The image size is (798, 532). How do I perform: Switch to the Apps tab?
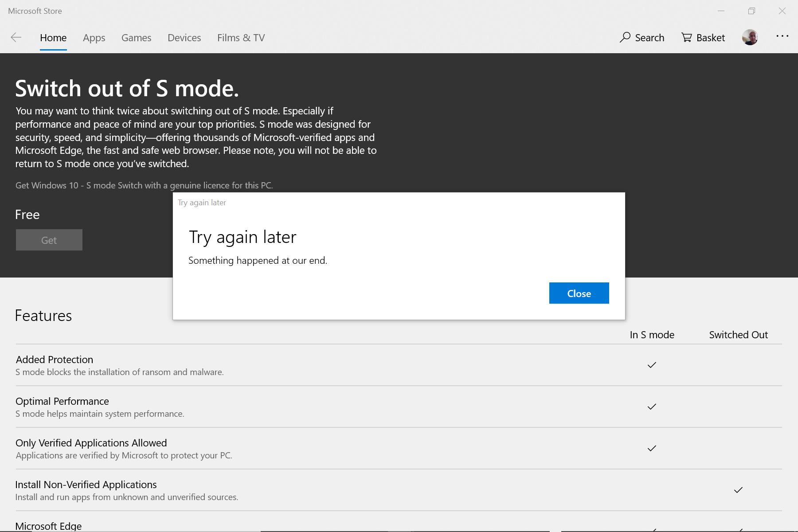(94, 38)
